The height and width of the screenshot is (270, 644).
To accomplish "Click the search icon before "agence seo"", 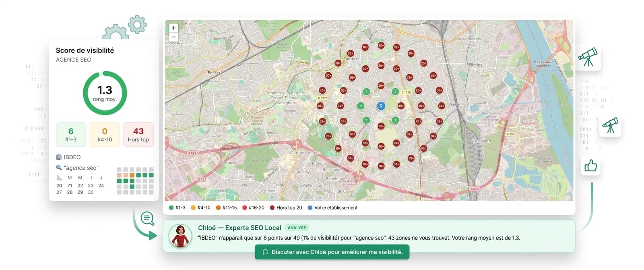I will pyautogui.click(x=59, y=168).
